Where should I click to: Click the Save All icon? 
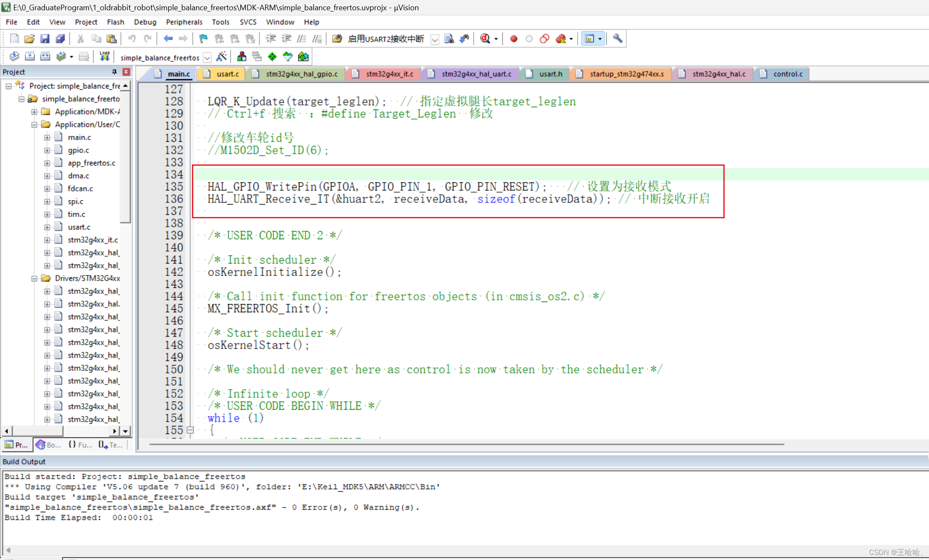click(60, 39)
